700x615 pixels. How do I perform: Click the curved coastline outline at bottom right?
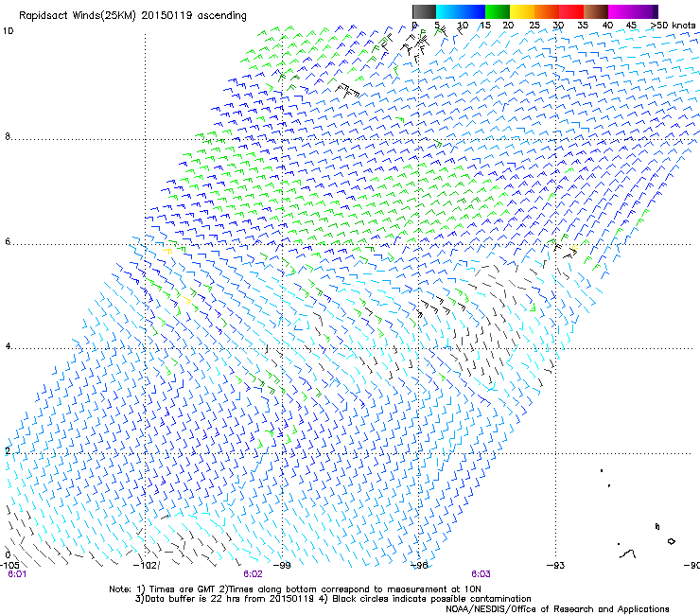point(628,554)
